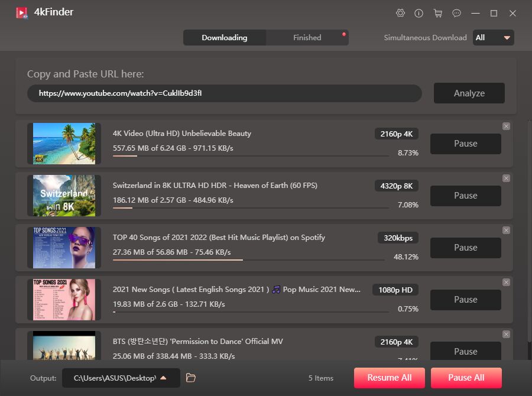
Task: Open the info/about icon
Action: (x=419, y=13)
